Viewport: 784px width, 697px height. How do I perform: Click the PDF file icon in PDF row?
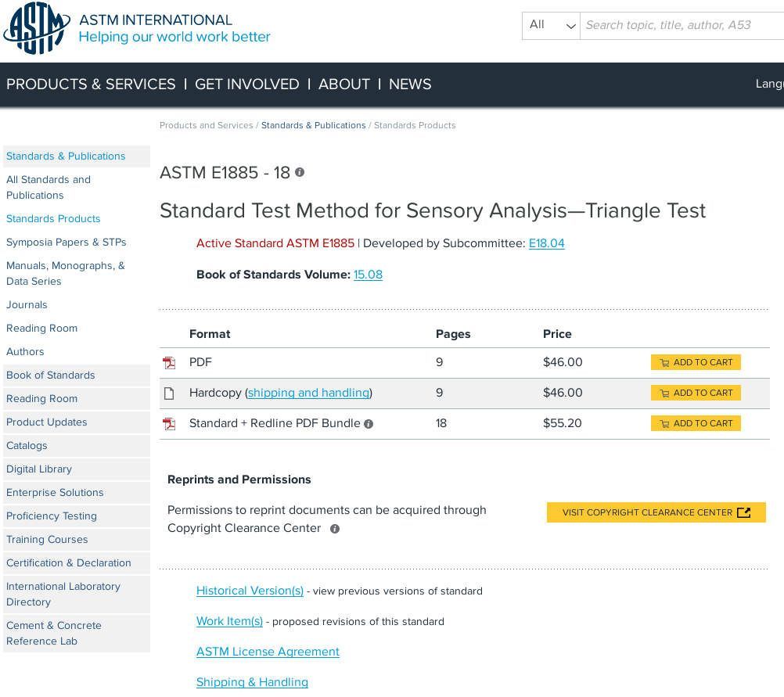tap(169, 362)
